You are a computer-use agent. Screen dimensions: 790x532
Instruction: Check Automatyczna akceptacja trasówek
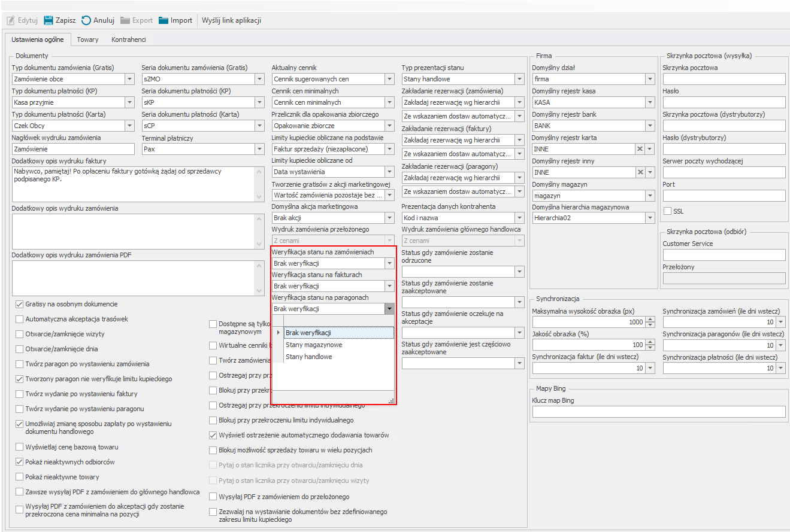pos(20,319)
